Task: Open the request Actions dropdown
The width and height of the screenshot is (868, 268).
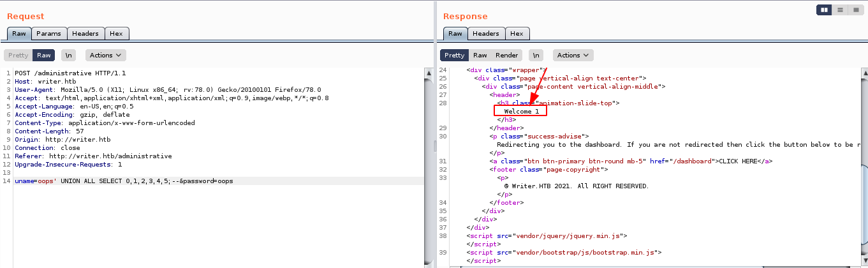Action: 105,56
